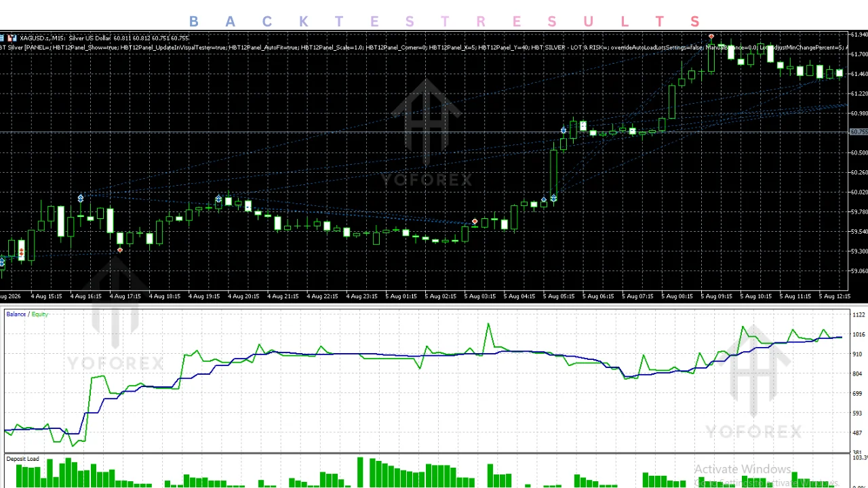Click the red sell marker above 5 Aug 03:15
This screenshot has height=488, width=868.
pos(475,222)
